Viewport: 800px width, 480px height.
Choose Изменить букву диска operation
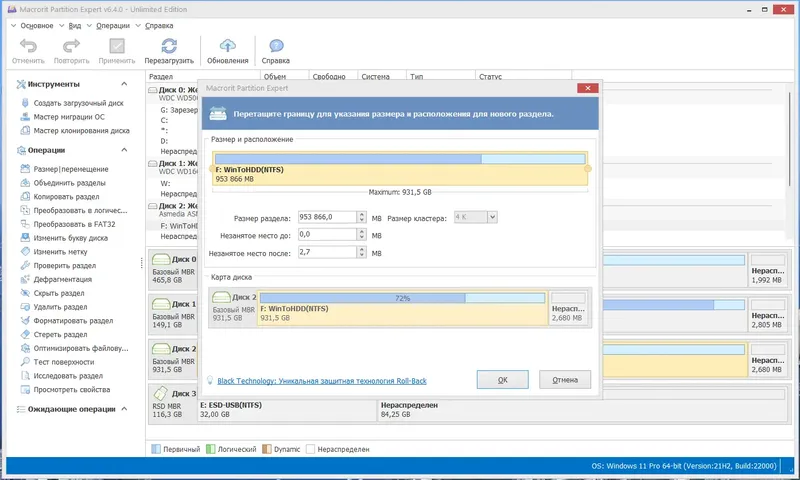click(70, 238)
